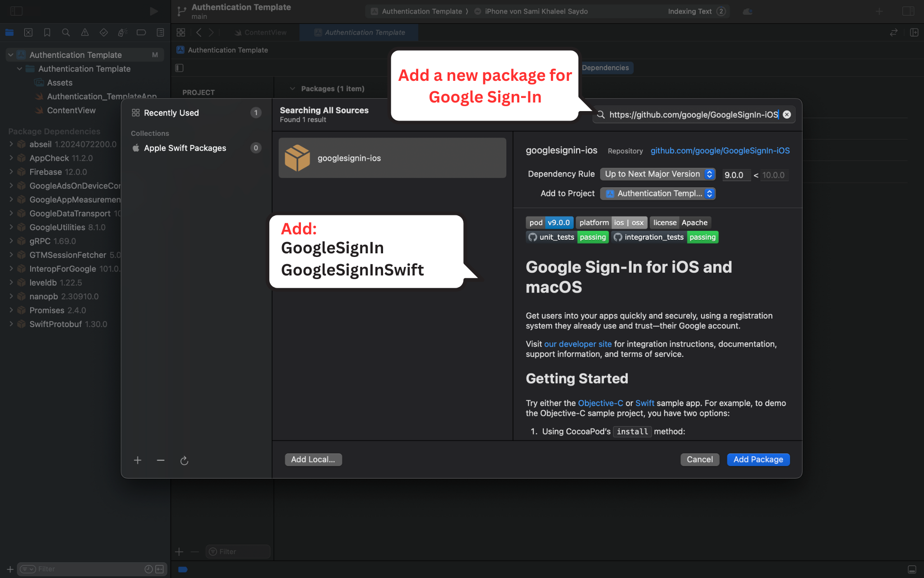
Task: Show the bookmark navigator
Action: (x=47, y=33)
